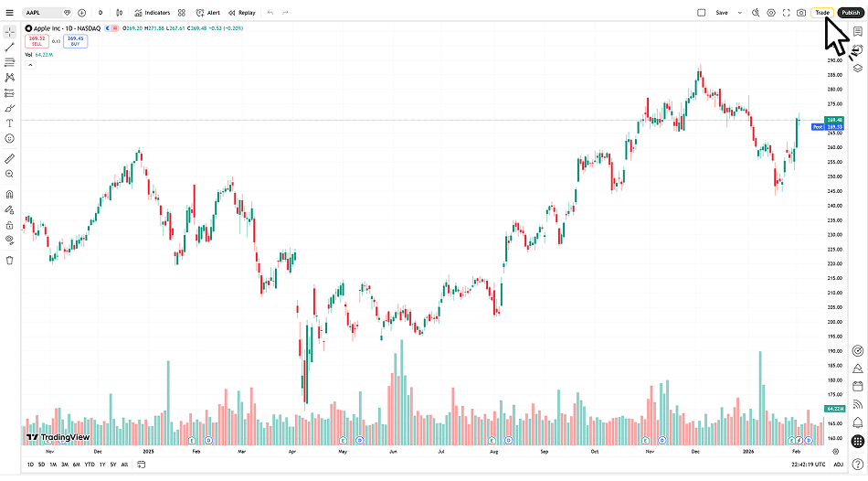Toggle lock all drawing tools

click(x=9, y=224)
